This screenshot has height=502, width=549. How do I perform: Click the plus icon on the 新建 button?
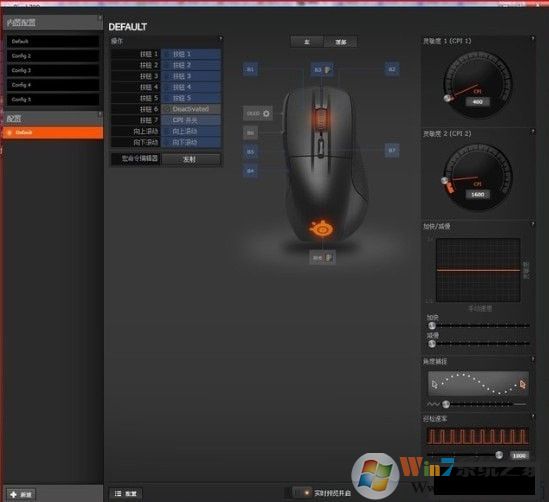pos(13,494)
